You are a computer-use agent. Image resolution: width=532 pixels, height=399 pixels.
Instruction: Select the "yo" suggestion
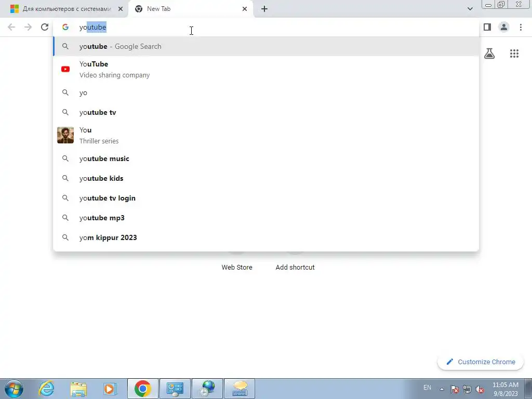(x=266, y=92)
